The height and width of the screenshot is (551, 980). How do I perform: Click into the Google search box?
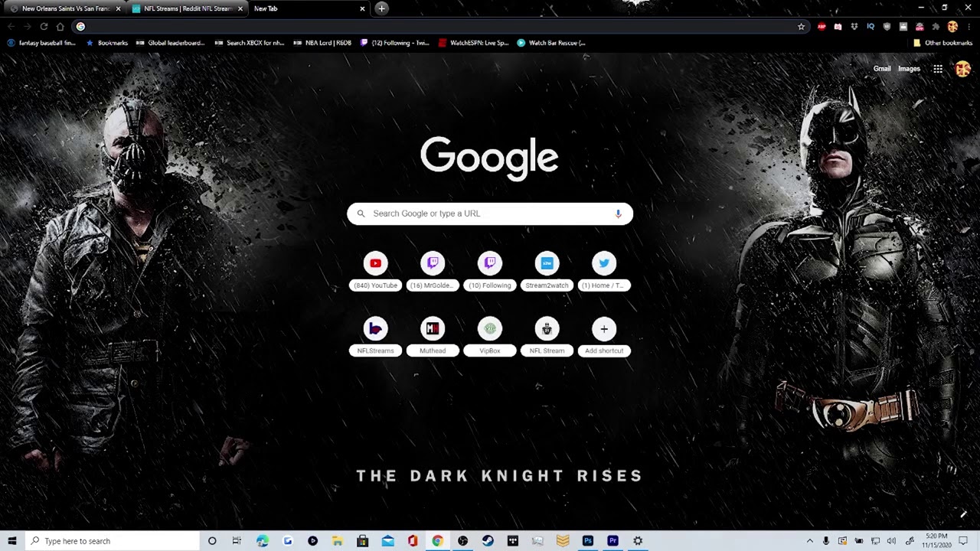point(490,214)
